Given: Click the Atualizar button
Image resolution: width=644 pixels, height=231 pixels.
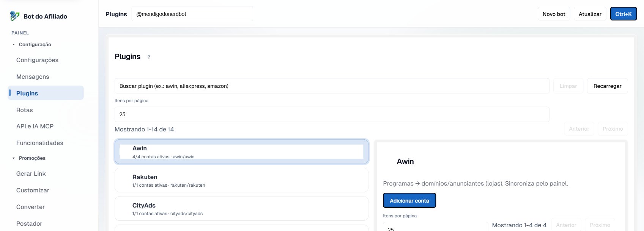Looking at the screenshot, I should coord(590,14).
